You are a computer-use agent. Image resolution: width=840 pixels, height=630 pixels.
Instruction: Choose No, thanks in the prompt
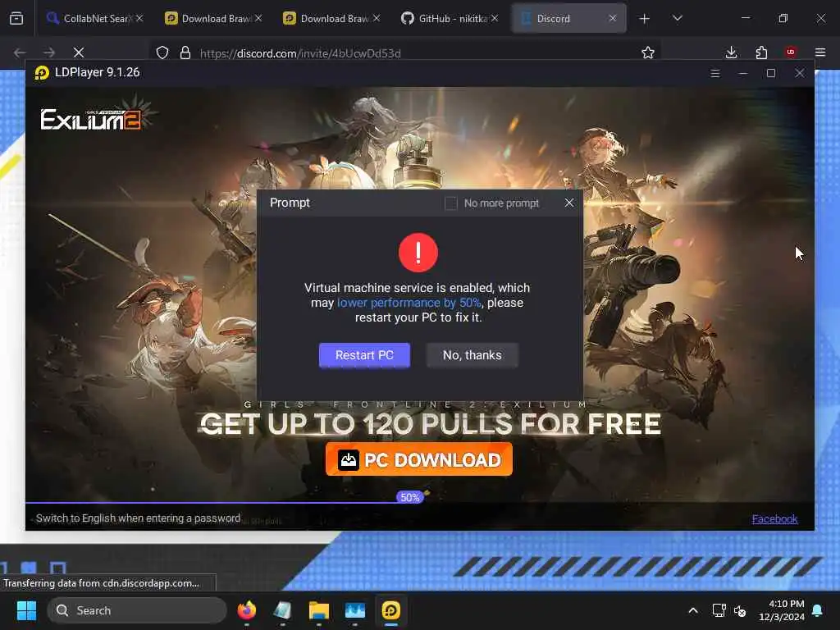pos(472,355)
